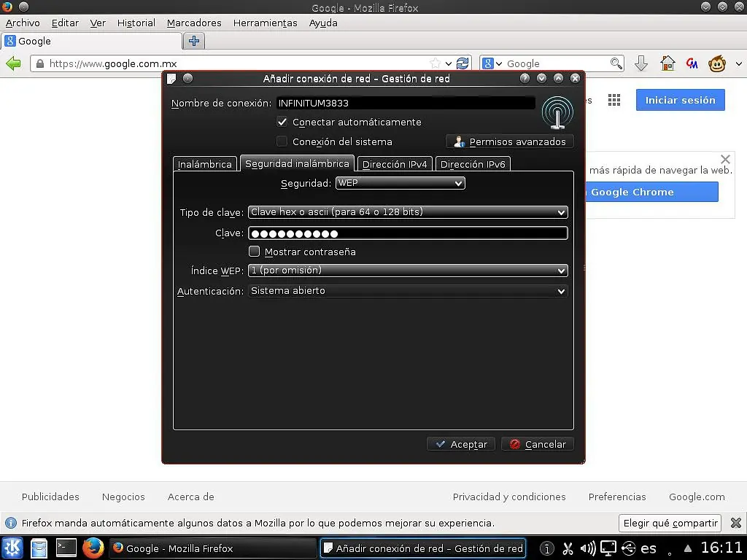Open the network management tray icon

[x=628, y=548]
